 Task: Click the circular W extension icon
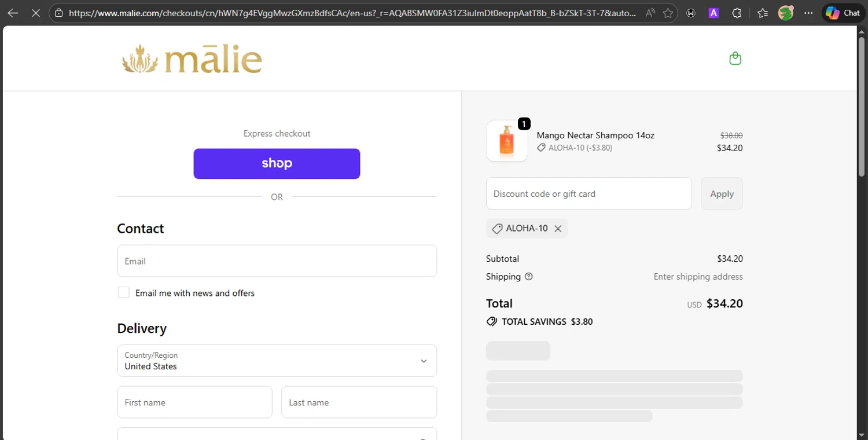tap(691, 13)
